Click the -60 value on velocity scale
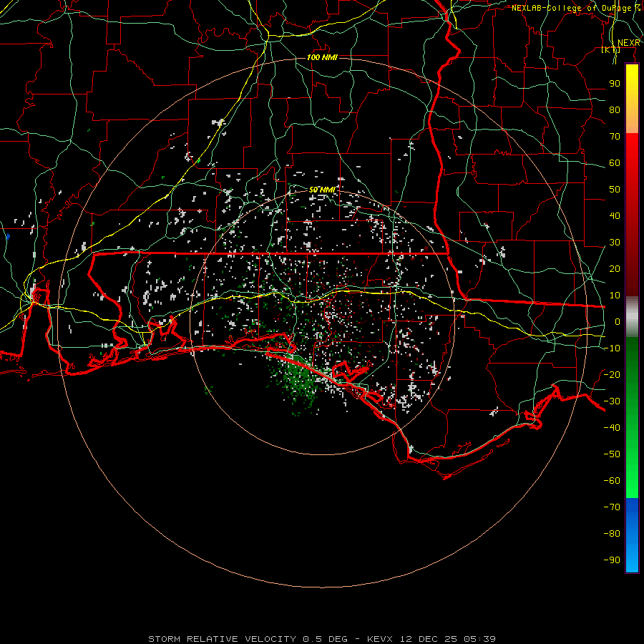 612,481
